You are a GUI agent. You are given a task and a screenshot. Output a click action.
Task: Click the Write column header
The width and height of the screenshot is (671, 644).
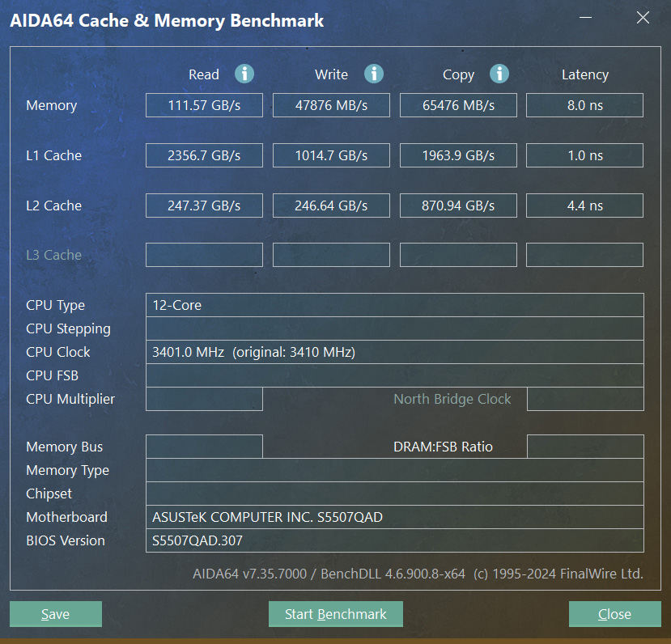tap(331, 74)
